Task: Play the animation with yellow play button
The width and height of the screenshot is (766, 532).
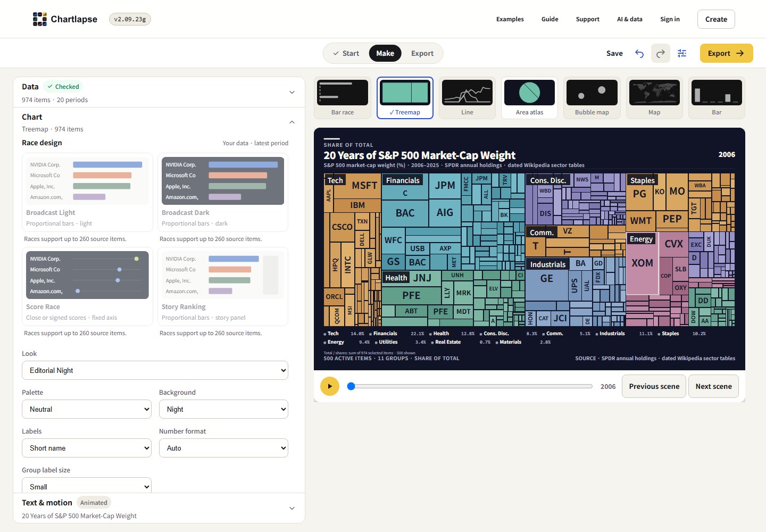Action: pos(330,386)
